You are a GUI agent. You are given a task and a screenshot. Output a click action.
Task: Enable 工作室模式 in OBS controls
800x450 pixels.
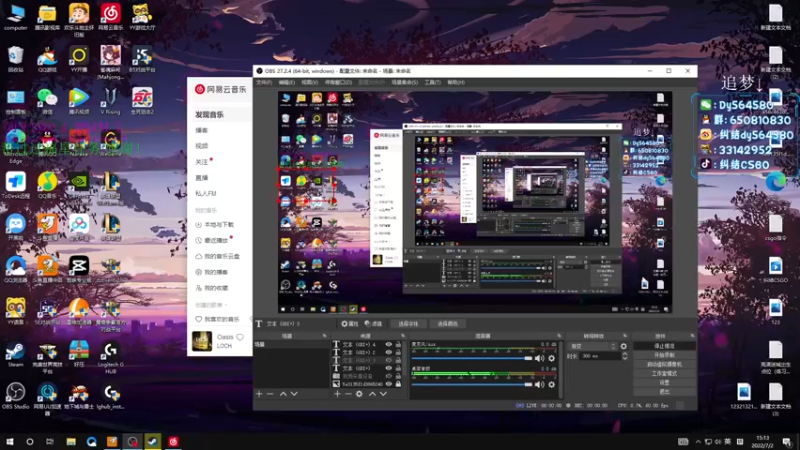click(x=664, y=373)
